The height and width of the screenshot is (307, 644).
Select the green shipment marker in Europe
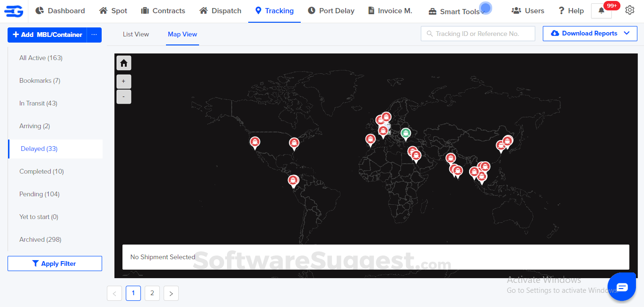pyautogui.click(x=406, y=134)
